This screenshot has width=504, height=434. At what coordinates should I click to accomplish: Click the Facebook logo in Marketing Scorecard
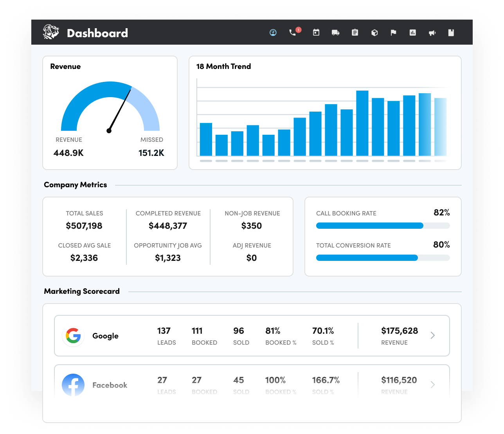(73, 385)
